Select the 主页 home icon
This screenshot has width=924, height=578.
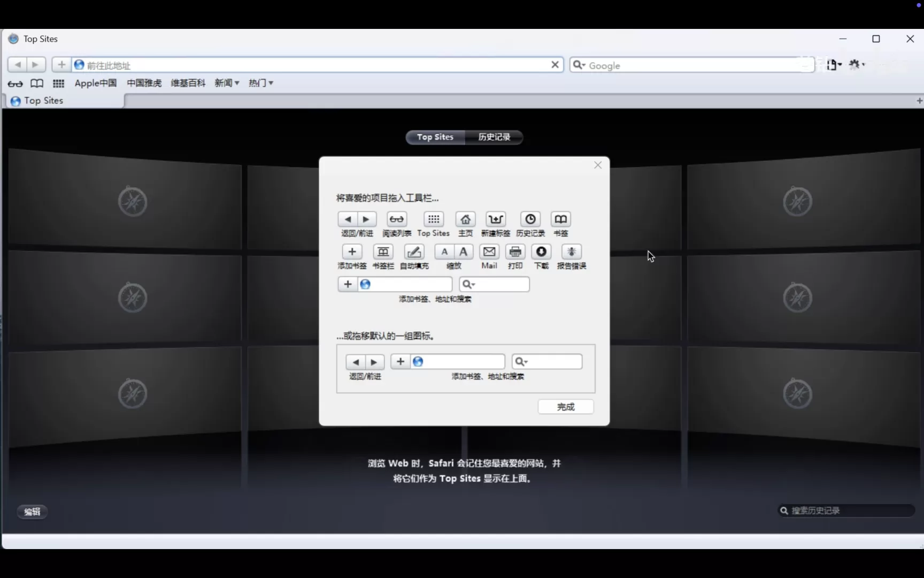(x=465, y=219)
